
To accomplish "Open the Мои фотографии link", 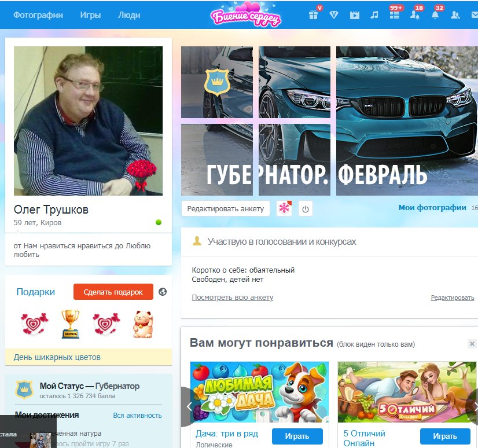I will click(x=432, y=208).
